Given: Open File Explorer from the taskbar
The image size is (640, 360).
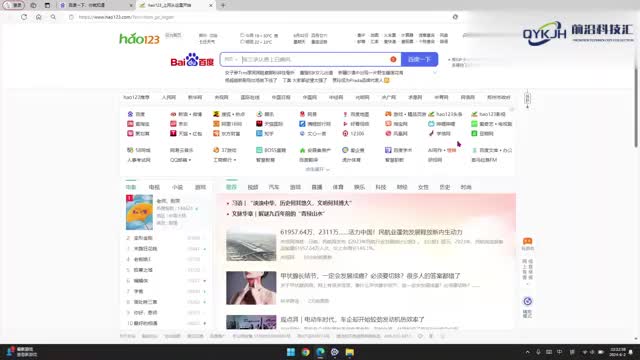Looking at the screenshot, I should pos(350,352).
